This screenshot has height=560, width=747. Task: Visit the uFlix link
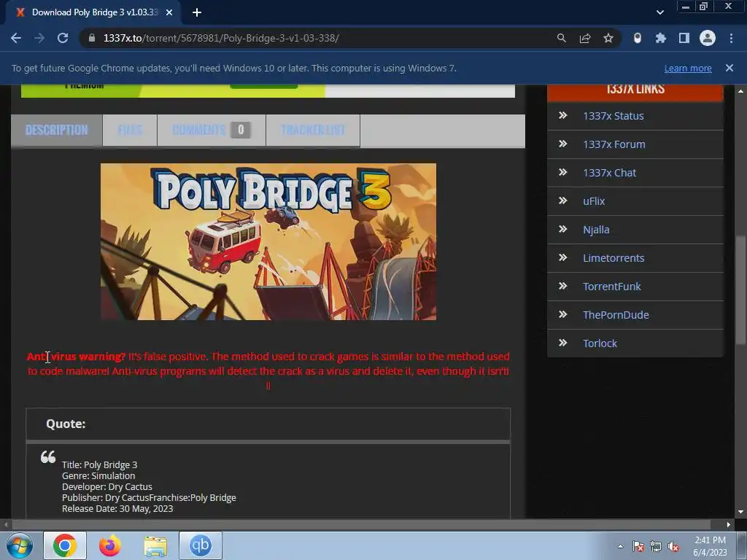point(594,201)
